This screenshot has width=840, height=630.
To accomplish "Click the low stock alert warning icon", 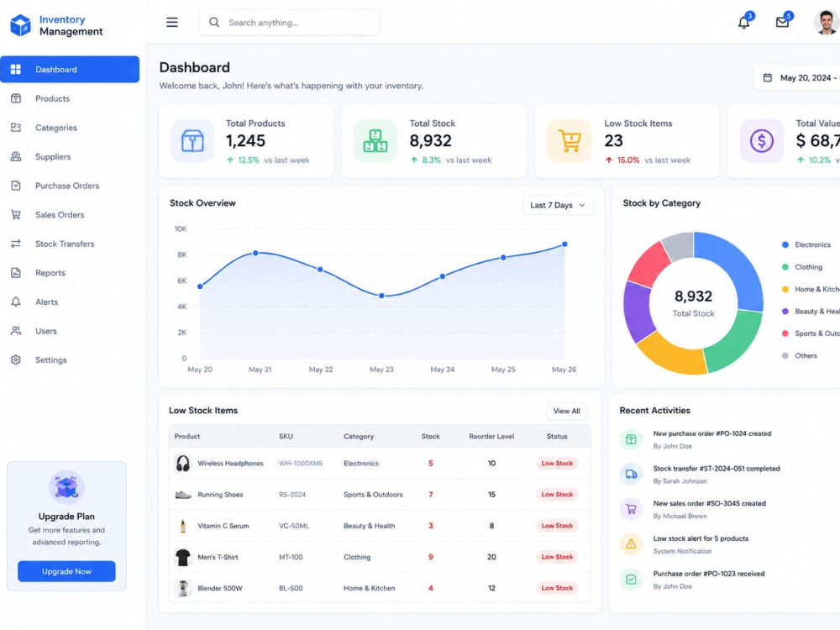I will (631, 544).
